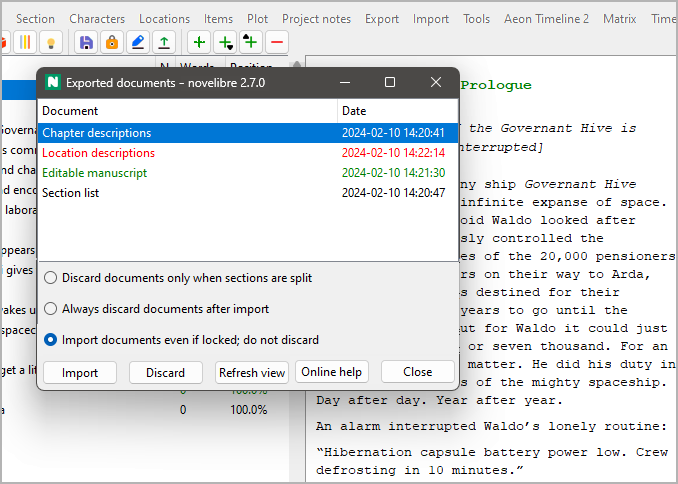Open the Tools menu
The width and height of the screenshot is (678, 484).
[x=477, y=19]
